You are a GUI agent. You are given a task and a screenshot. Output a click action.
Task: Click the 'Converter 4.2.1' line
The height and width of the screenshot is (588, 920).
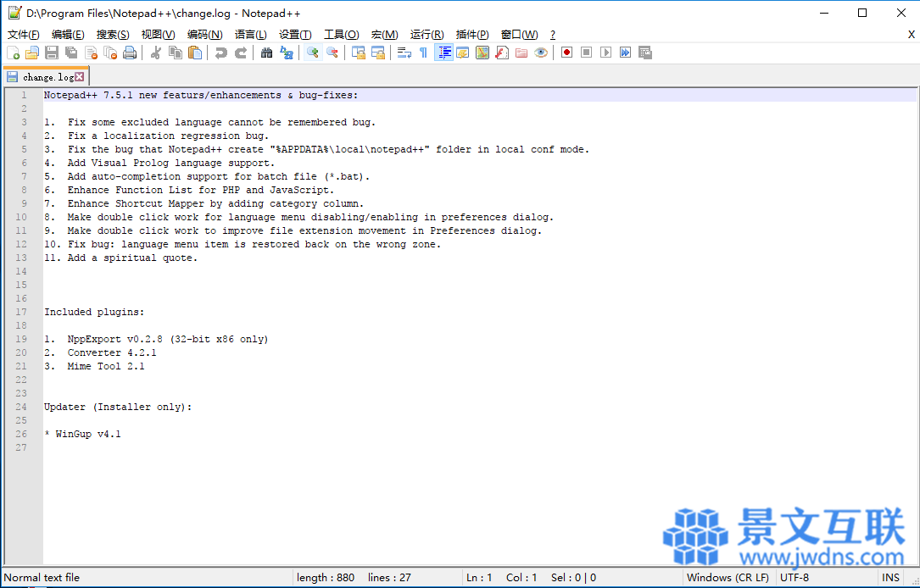pos(112,352)
